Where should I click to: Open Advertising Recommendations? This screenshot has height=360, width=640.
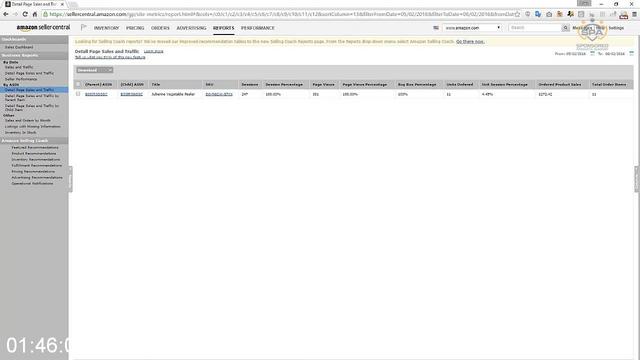[37, 178]
